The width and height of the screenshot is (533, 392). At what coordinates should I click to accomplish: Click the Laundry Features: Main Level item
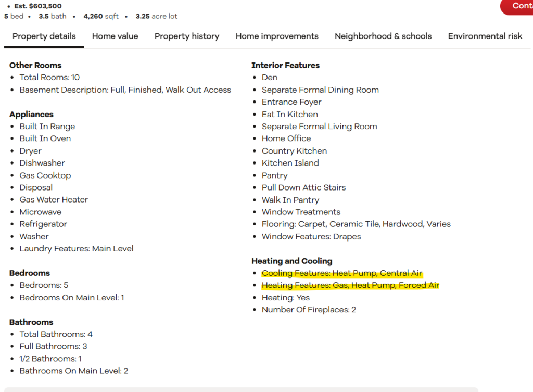coord(77,248)
